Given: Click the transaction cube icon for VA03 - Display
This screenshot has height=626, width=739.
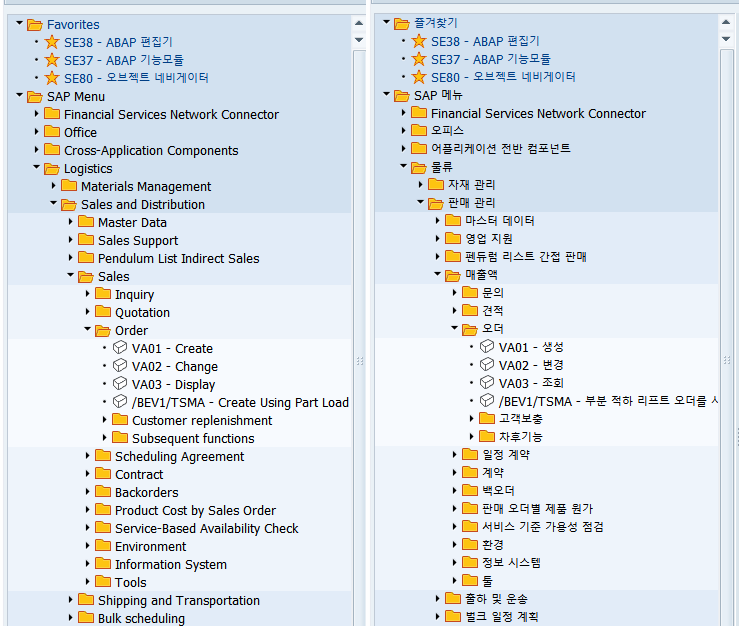Looking at the screenshot, I should click(x=120, y=384).
